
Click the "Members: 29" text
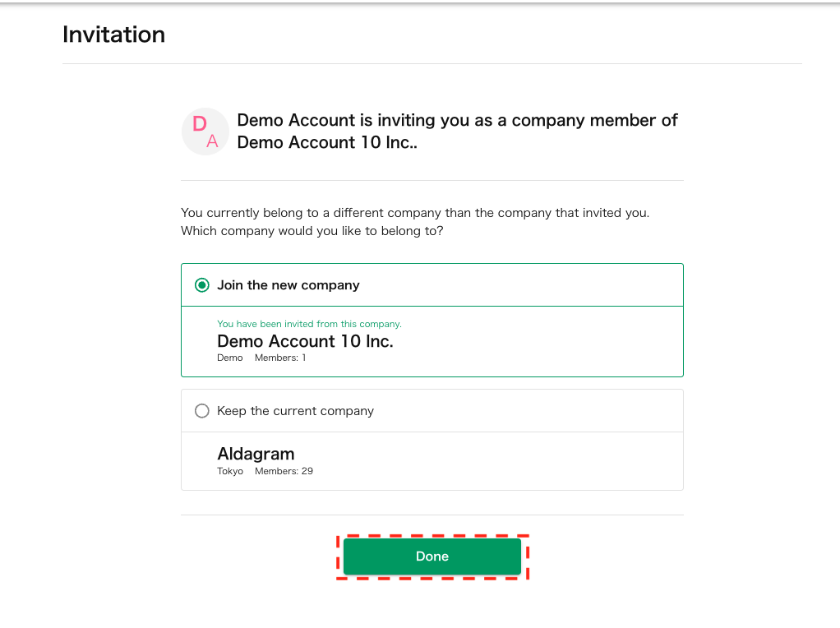pyautogui.click(x=284, y=472)
